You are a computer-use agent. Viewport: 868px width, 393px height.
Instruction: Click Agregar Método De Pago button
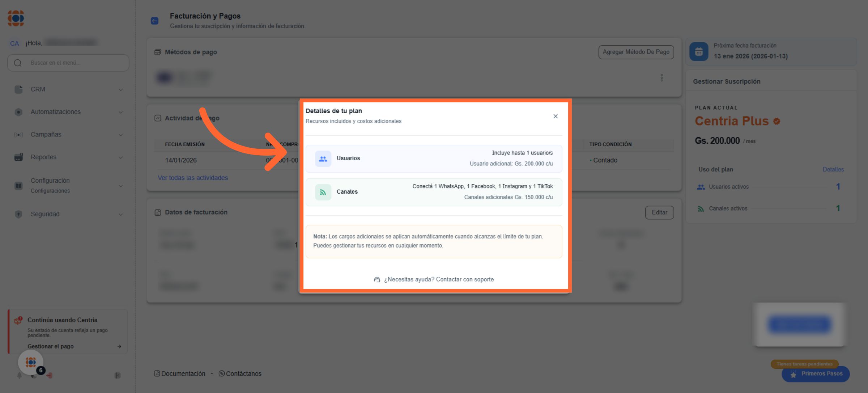pyautogui.click(x=636, y=52)
